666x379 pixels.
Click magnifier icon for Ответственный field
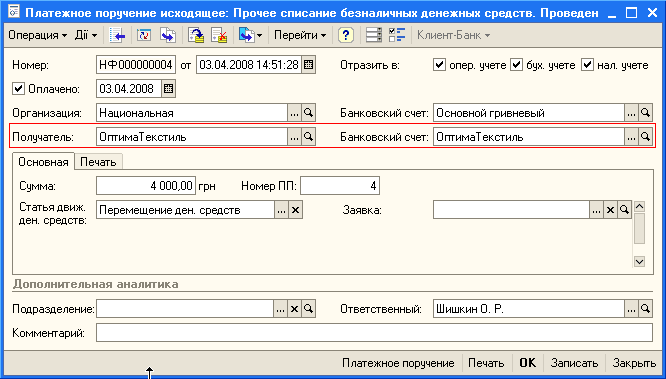click(646, 309)
